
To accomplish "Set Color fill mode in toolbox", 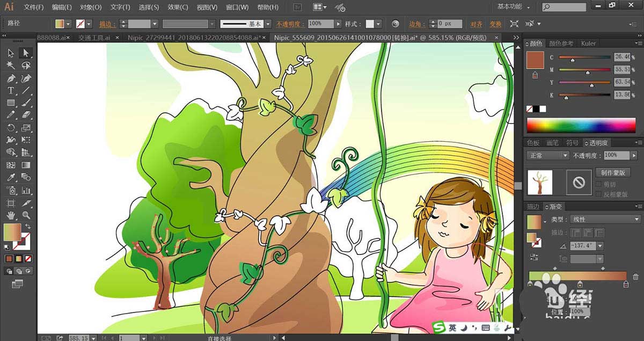I will click(9, 258).
